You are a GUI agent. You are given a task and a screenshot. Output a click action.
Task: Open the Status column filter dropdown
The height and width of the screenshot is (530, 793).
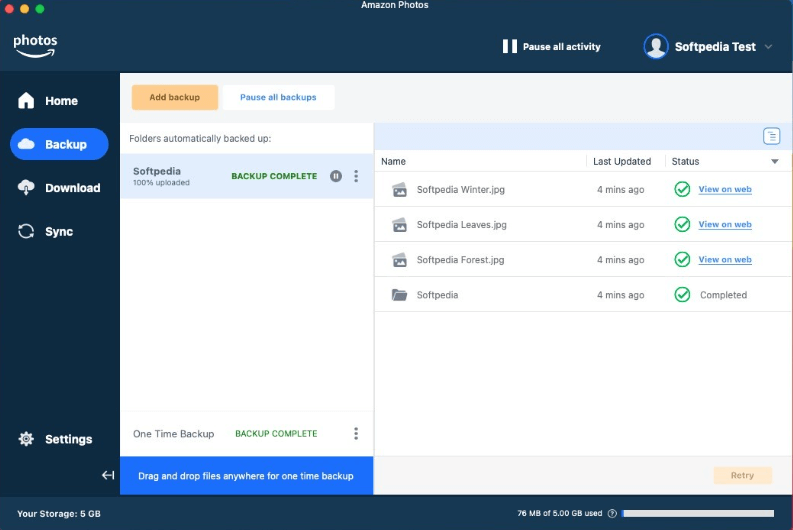point(774,161)
